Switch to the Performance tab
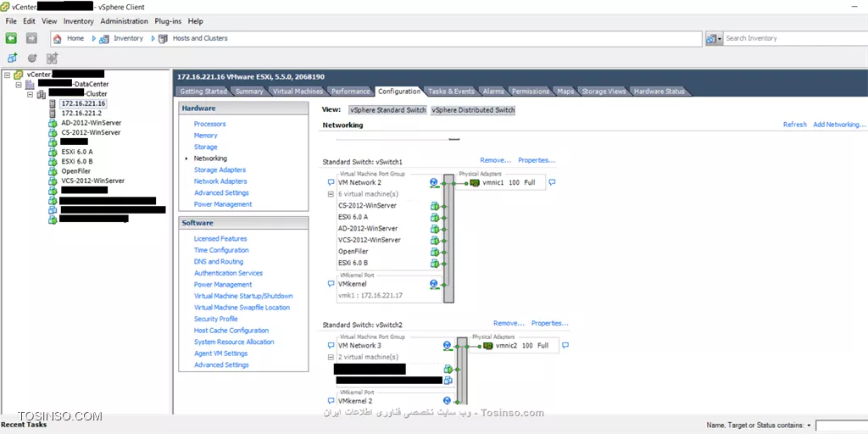The image size is (868, 434). point(350,92)
